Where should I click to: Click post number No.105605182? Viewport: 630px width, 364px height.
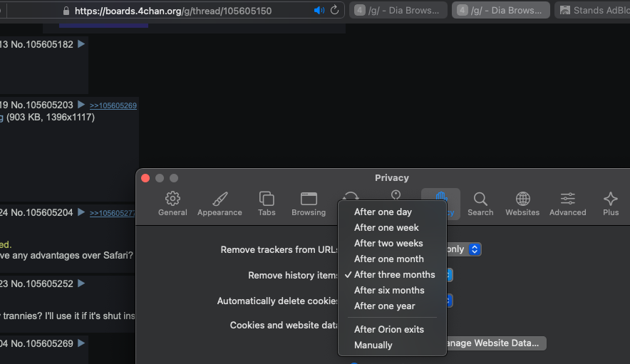click(x=42, y=44)
